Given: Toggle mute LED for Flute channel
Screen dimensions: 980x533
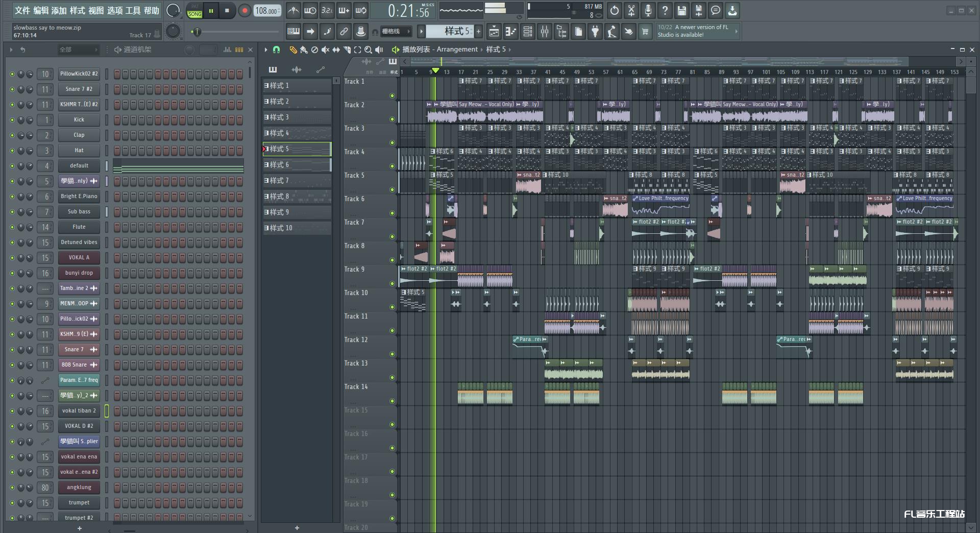Looking at the screenshot, I should tap(12, 227).
